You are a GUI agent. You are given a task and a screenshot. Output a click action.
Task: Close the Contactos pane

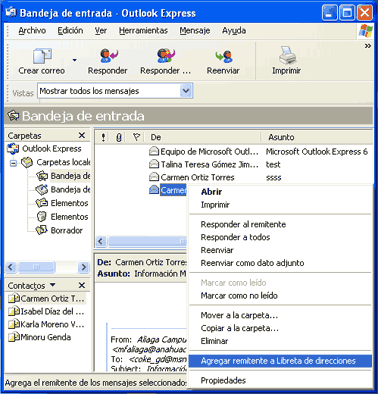82,285
